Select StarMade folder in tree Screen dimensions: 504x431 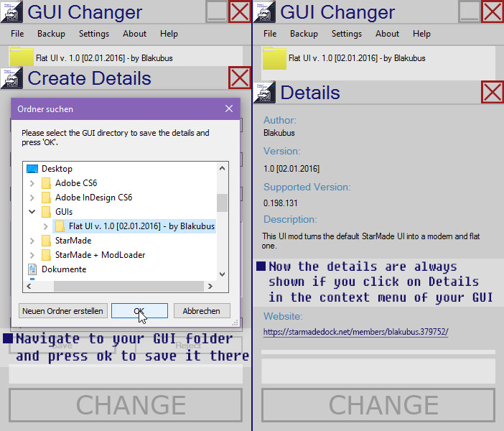73,240
